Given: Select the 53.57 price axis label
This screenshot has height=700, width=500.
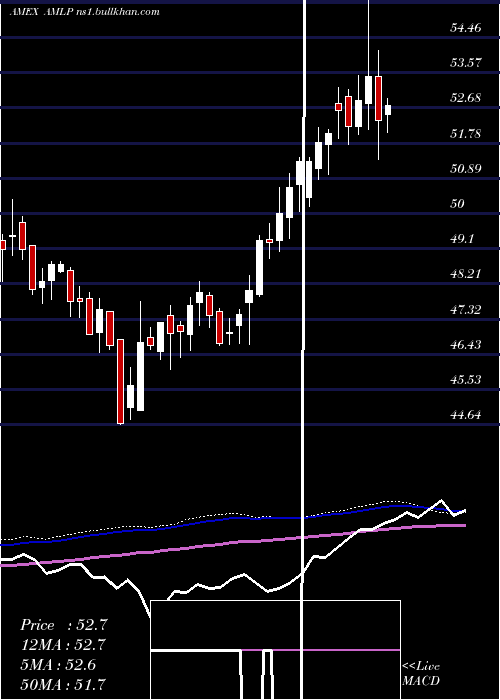Looking at the screenshot, I should point(466,63).
